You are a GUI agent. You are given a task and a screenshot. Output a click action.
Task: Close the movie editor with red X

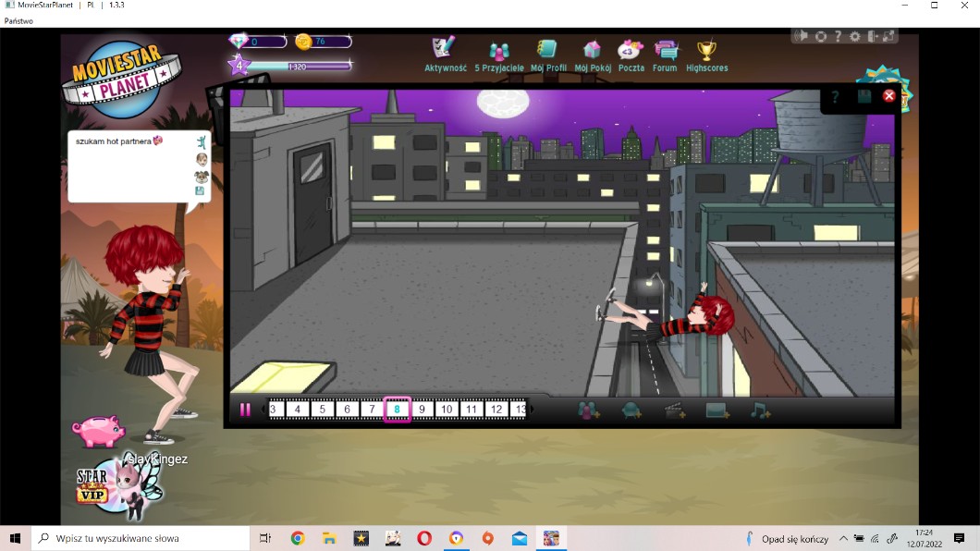(x=889, y=96)
